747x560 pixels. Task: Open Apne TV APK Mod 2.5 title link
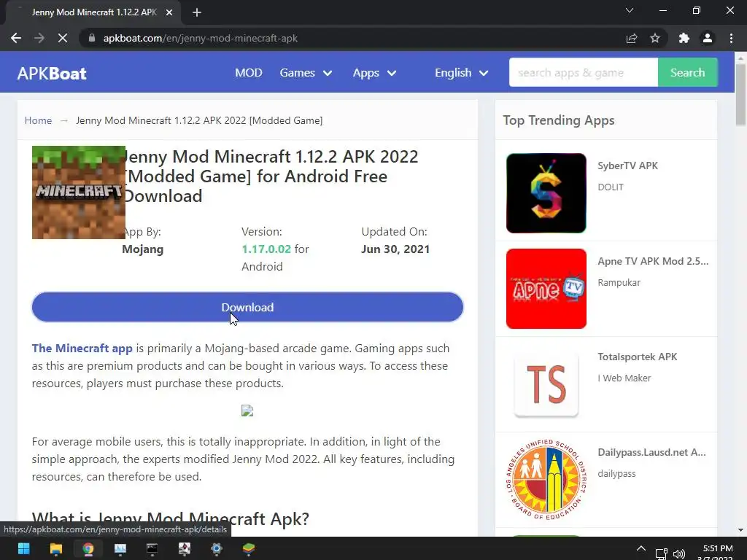[653, 261]
